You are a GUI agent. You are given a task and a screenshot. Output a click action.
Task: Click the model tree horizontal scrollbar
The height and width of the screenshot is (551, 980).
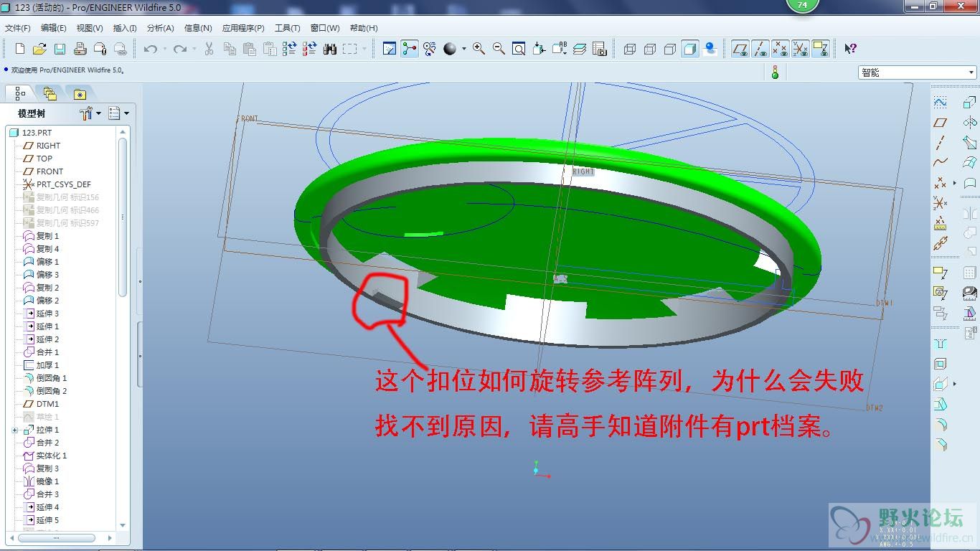(57, 537)
